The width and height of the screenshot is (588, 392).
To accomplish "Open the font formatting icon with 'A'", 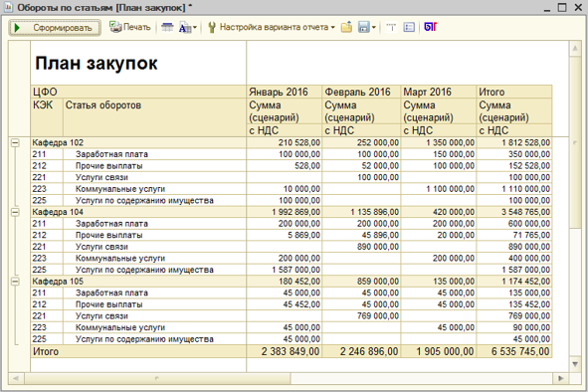I will [184, 28].
